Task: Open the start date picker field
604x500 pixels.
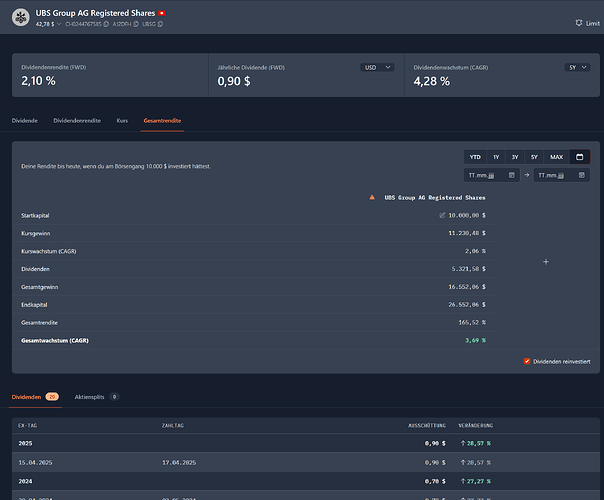Action: click(x=491, y=175)
